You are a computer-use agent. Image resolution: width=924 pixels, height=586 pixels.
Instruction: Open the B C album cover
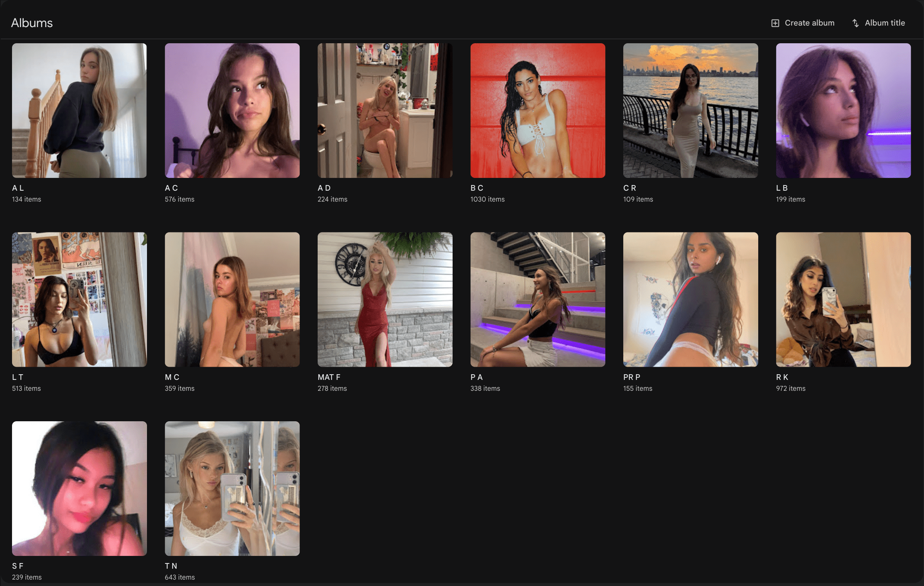click(538, 111)
